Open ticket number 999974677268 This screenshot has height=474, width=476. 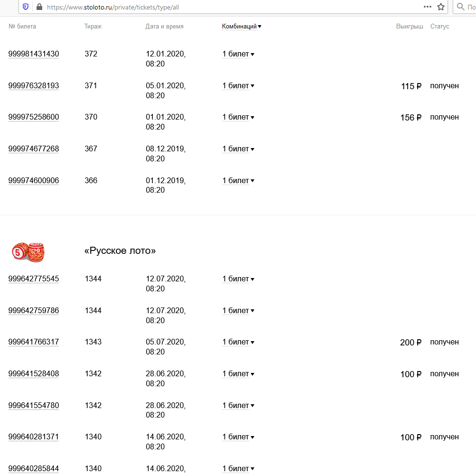[34, 149]
